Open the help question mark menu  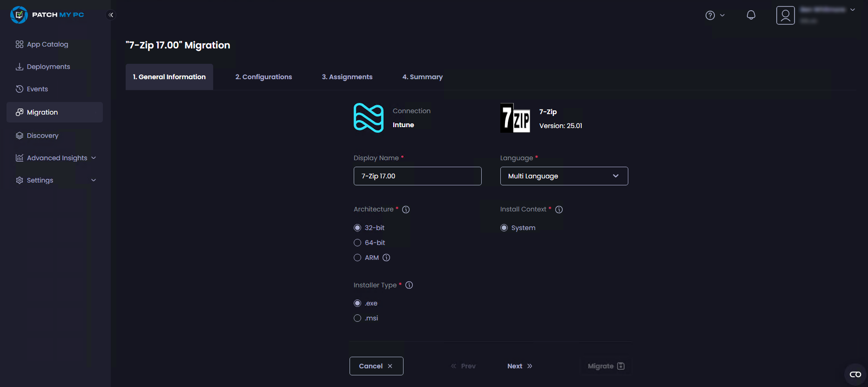(x=714, y=15)
